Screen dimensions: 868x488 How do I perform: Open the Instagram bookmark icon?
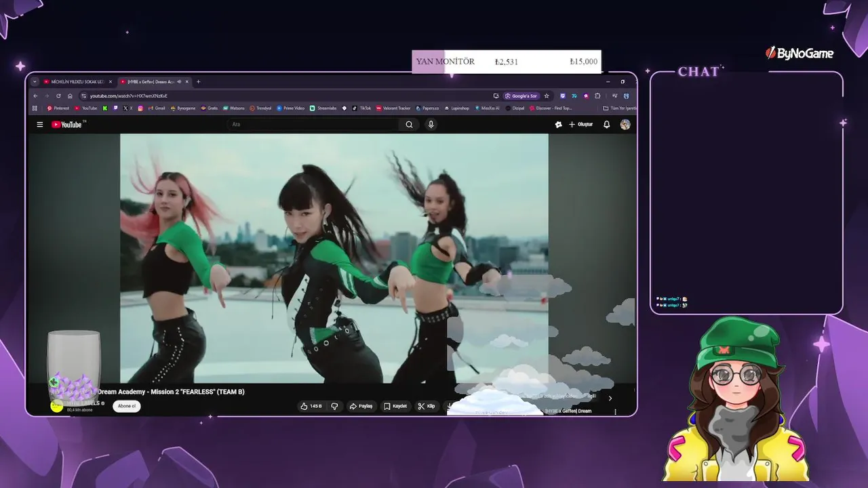tap(140, 108)
